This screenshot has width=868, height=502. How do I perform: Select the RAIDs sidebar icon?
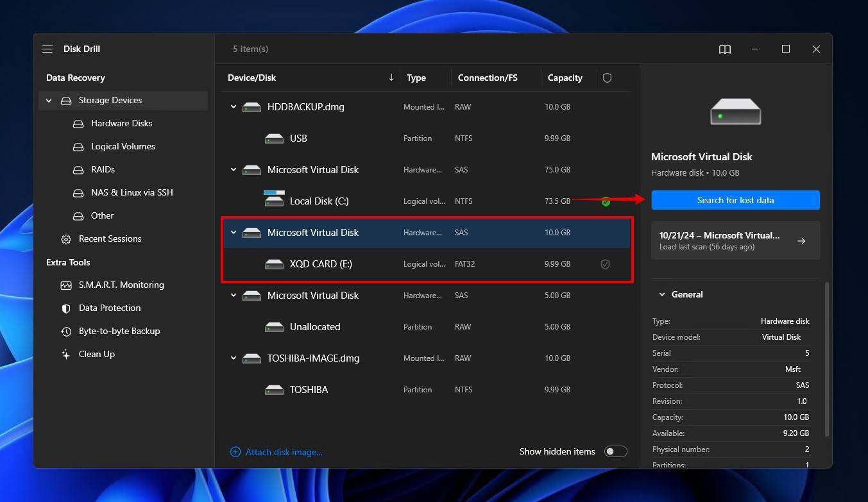pos(78,170)
